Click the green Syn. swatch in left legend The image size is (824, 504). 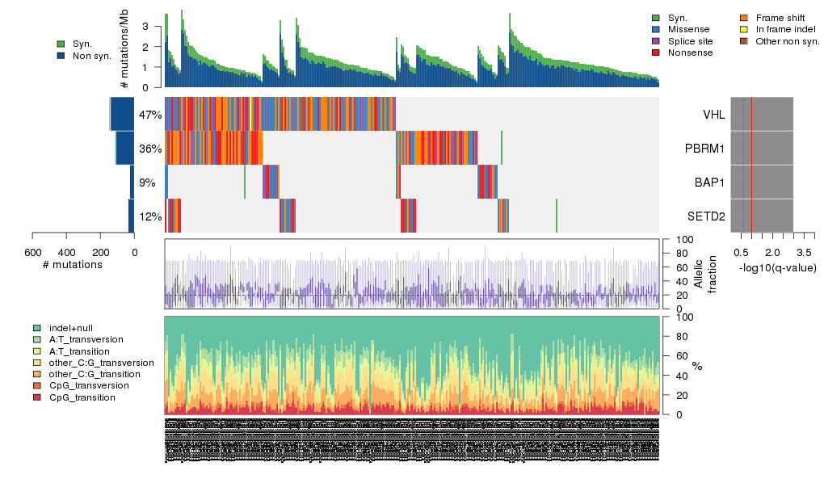pyautogui.click(x=61, y=44)
